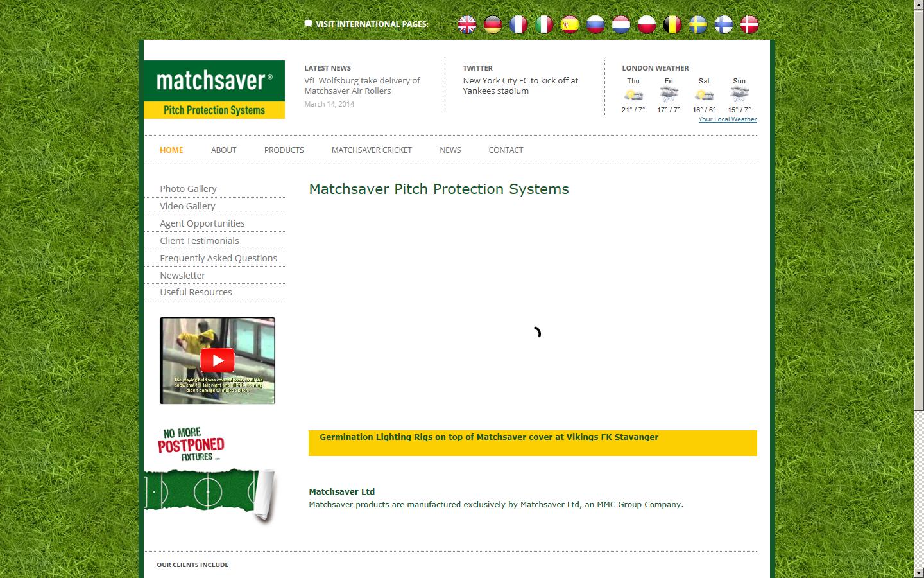
Task: Visit the German international page flag
Action: click(x=492, y=24)
